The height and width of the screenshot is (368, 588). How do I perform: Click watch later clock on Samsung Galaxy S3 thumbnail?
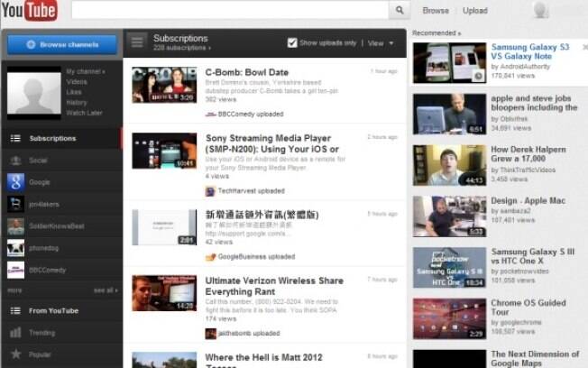(478, 76)
